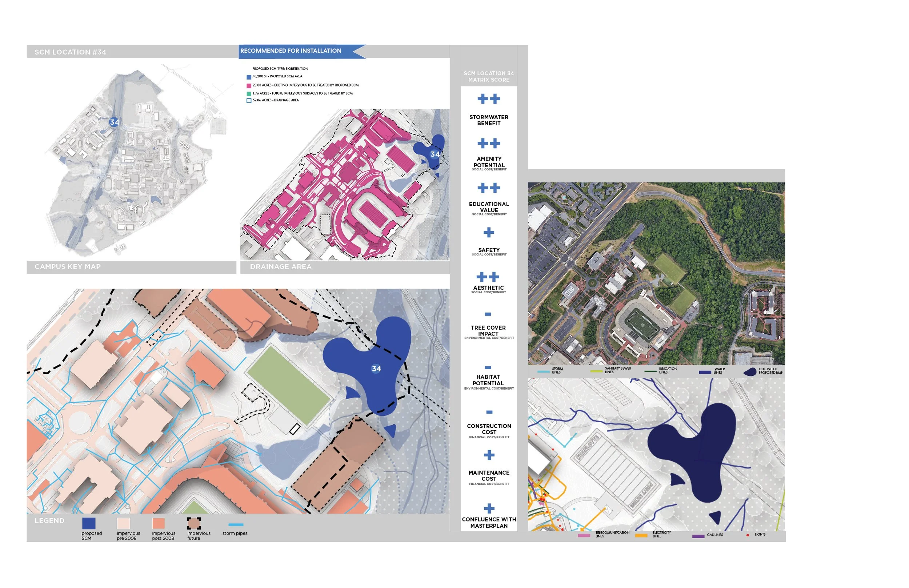
Task: Click the plus icon above Confluence with Masterplan
Action: click(x=489, y=508)
